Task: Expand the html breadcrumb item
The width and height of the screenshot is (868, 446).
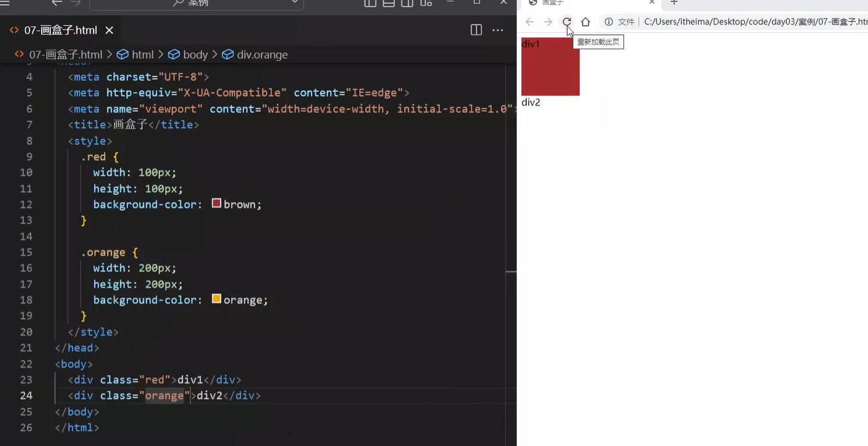Action: (142, 55)
